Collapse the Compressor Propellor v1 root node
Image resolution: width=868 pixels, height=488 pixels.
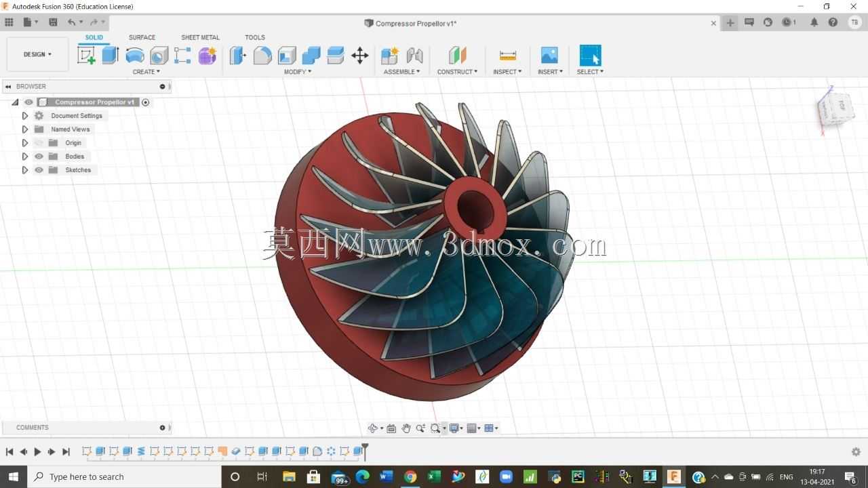(15, 102)
